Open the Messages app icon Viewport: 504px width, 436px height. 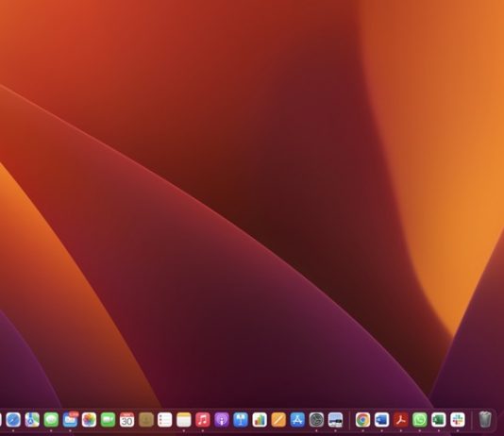click(x=51, y=420)
